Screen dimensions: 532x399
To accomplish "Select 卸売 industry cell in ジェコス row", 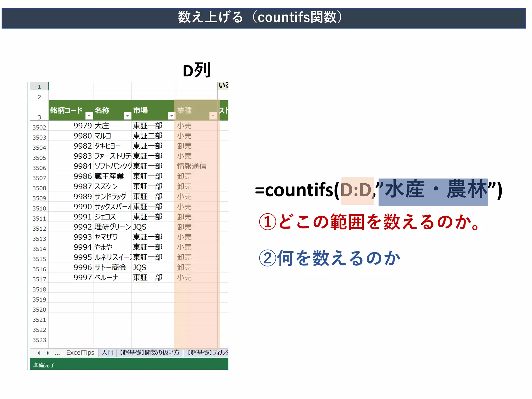I will point(196,217).
